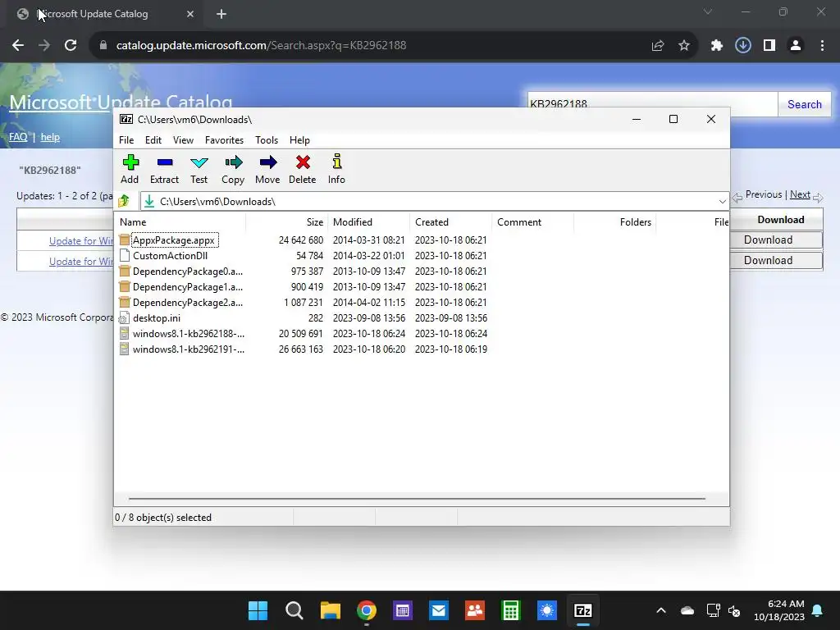This screenshot has width=840, height=630.
Task: Open the clock and date in taskbar
Action: 779,610
